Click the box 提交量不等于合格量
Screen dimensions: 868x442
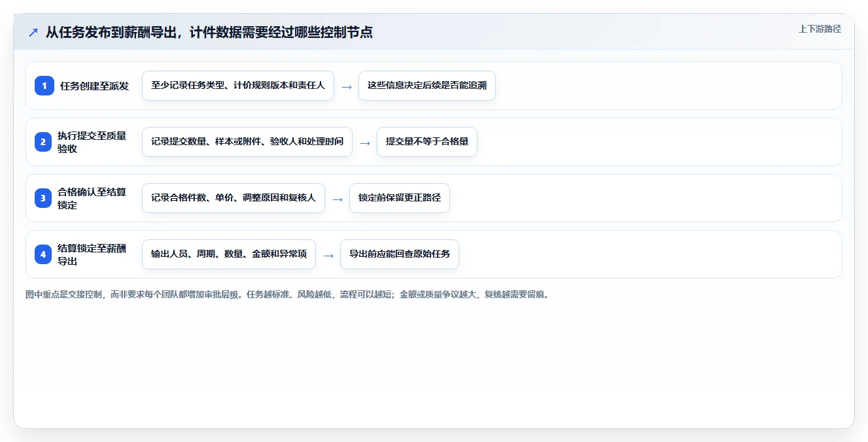coord(427,142)
